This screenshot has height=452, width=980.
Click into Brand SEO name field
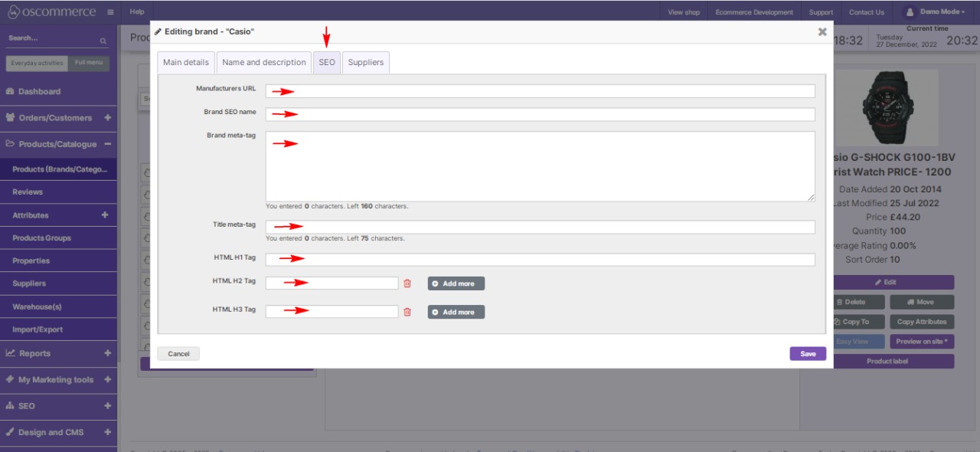(540, 114)
